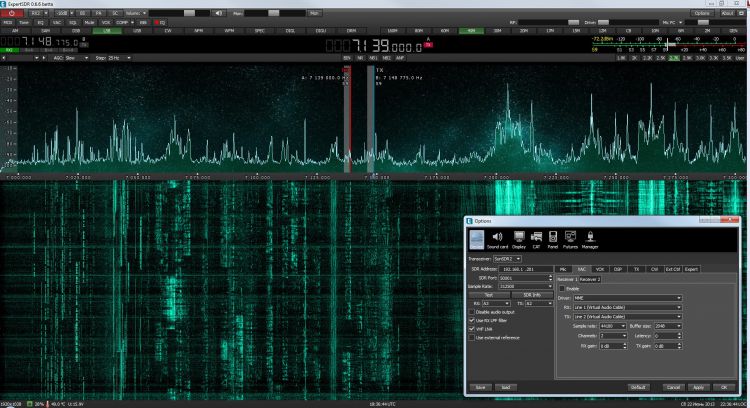The image size is (750, 408).
Task: Toggle the LSB mode button
Action: [x=107, y=31]
